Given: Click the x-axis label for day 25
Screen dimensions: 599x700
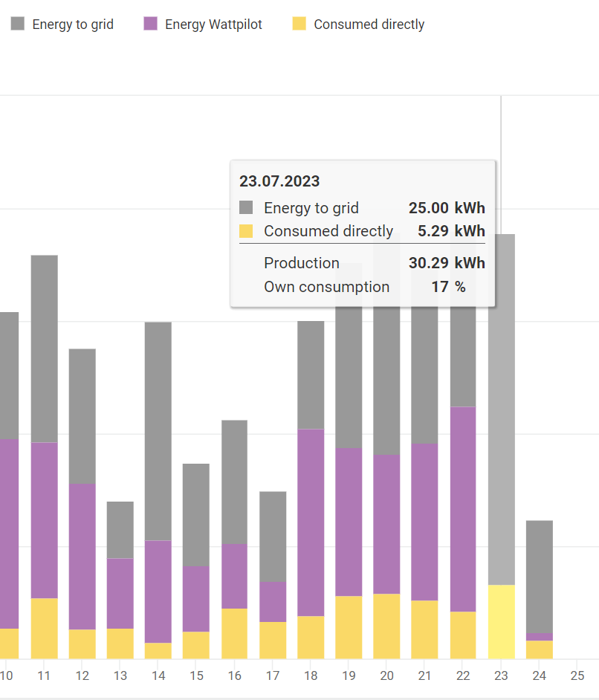Looking at the screenshot, I should click(577, 676).
